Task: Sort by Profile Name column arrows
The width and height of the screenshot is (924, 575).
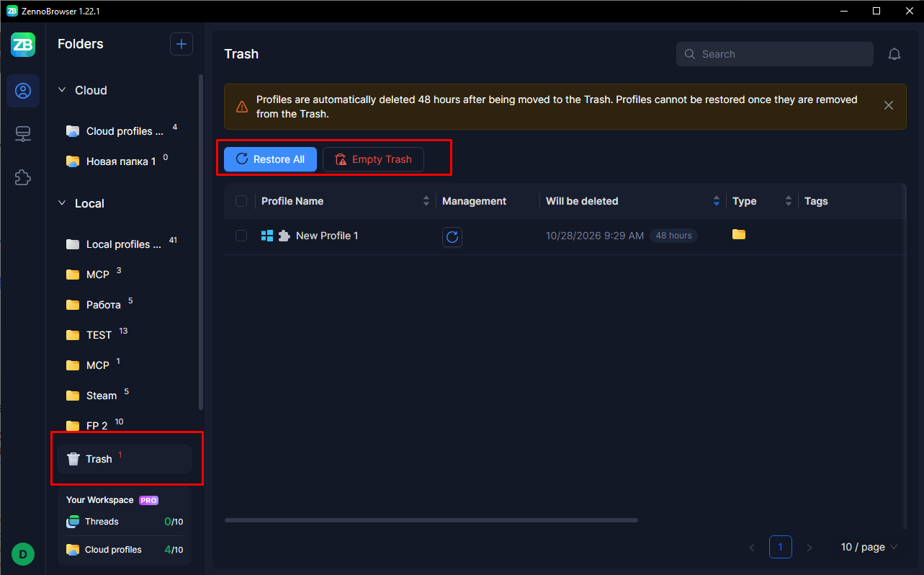Action: tap(426, 201)
